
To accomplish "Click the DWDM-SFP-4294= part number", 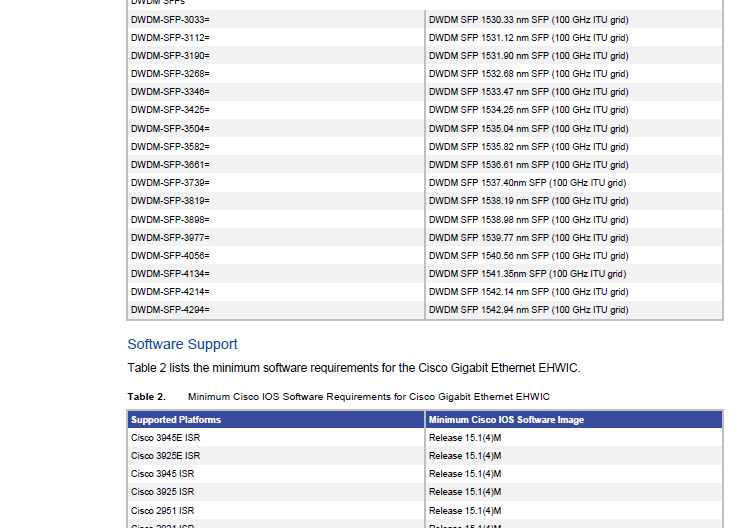I will (170, 310).
